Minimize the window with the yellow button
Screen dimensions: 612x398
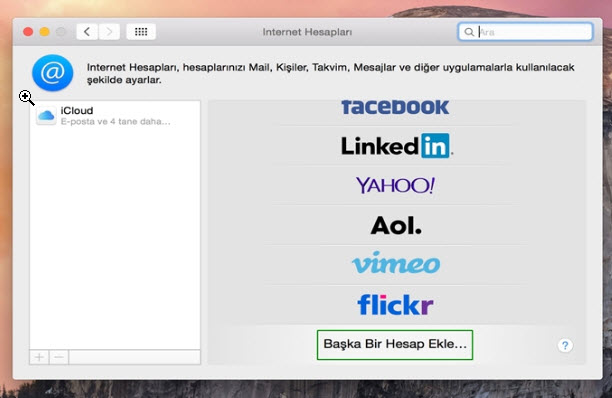click(x=44, y=32)
